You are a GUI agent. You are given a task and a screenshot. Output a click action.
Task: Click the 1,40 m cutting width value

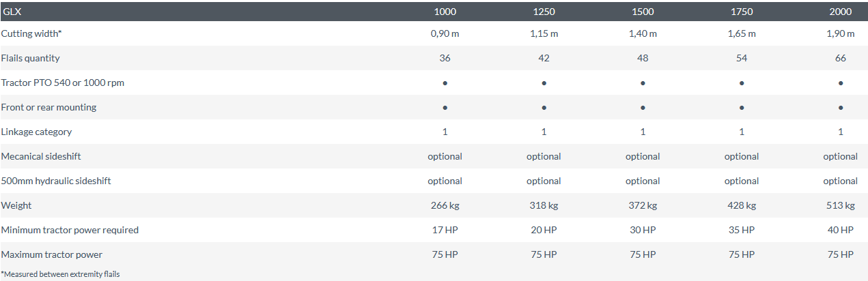tap(643, 33)
